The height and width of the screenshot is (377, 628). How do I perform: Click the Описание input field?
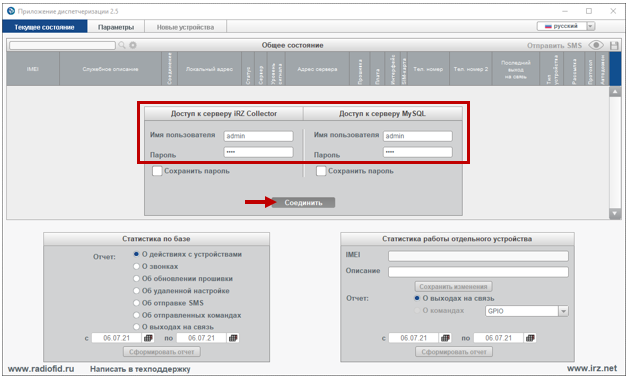coord(478,272)
